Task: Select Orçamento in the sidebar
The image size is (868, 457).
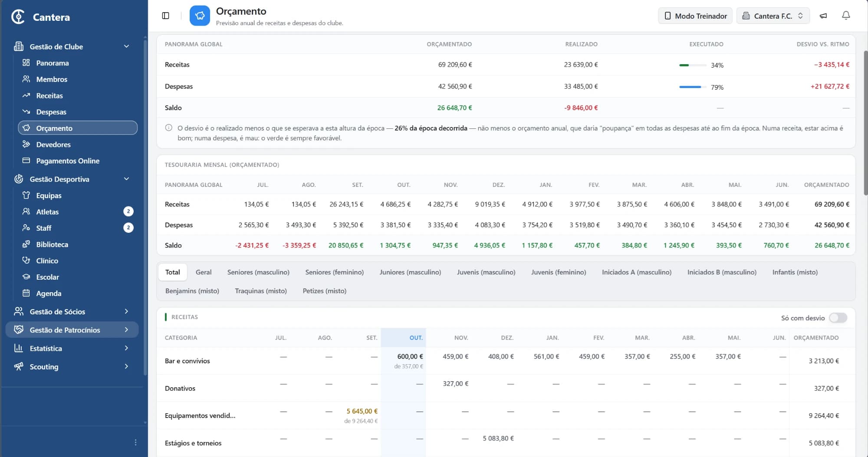Action: point(78,128)
